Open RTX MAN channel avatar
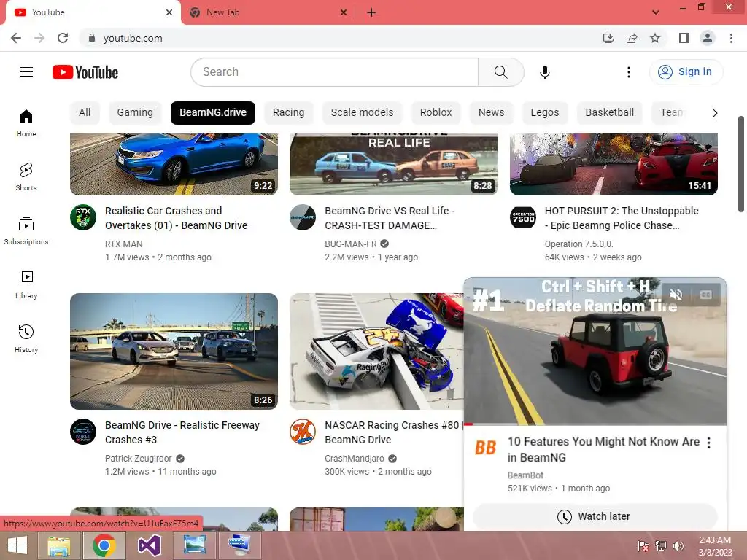The image size is (747, 560). click(83, 217)
